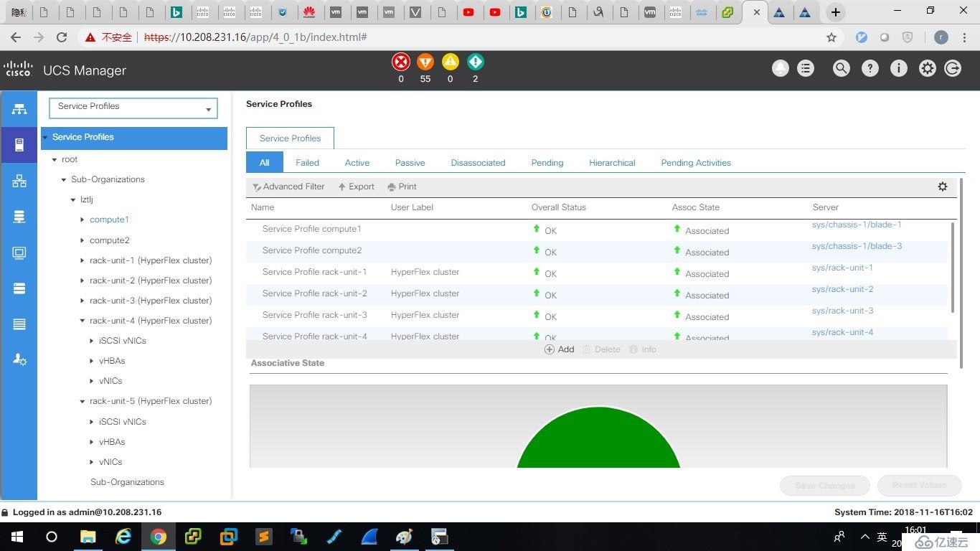Collapse the Sub-Organizations tree node

[64, 180]
